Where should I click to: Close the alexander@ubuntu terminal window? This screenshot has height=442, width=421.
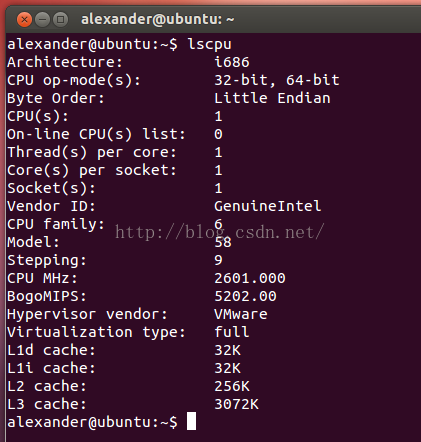[24, 20]
